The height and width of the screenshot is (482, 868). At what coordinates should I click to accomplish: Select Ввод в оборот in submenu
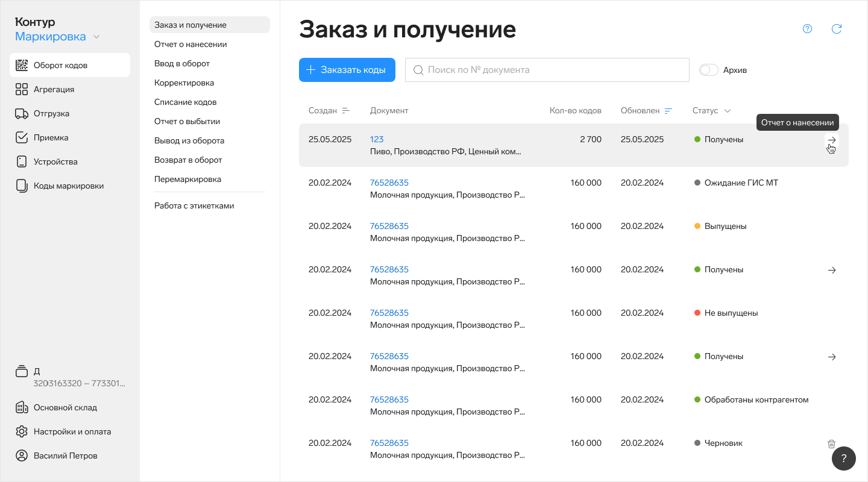[182, 64]
